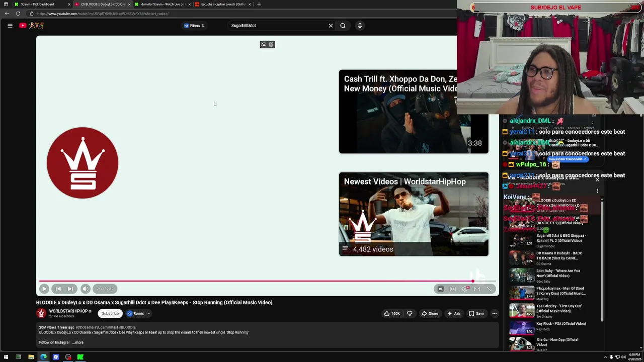
Task: Open a new browser tab
Action: pyautogui.click(x=259, y=4)
